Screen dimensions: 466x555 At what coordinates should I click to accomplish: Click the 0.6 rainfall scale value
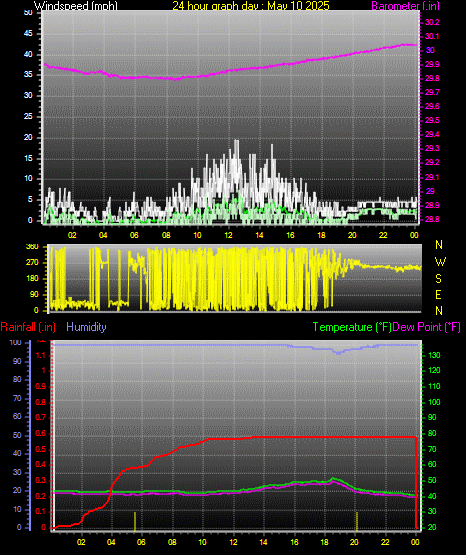pos(41,434)
